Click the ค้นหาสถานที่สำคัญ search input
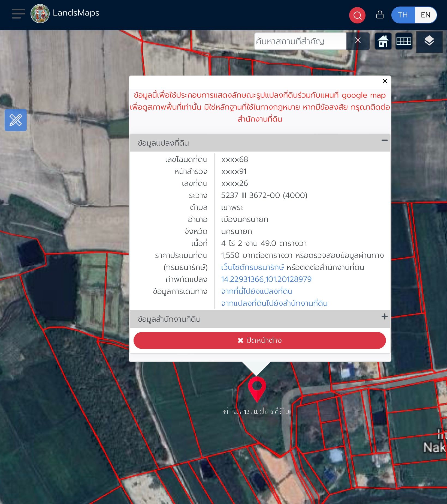This screenshot has width=447, height=504. [300, 41]
